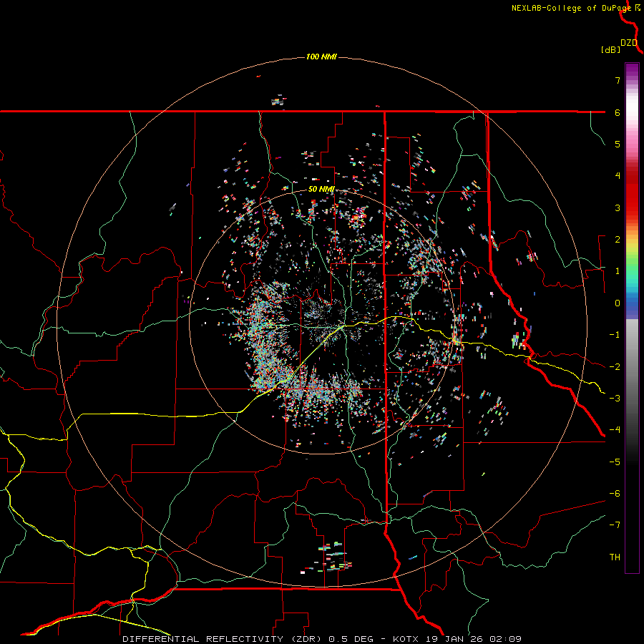Click the -5 value on the color scale
This screenshot has height=644, width=644.
[x=615, y=462]
